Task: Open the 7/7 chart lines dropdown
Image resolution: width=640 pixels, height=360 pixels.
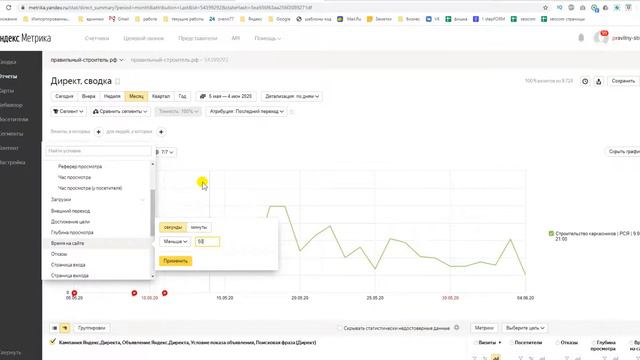Action: coord(166,152)
